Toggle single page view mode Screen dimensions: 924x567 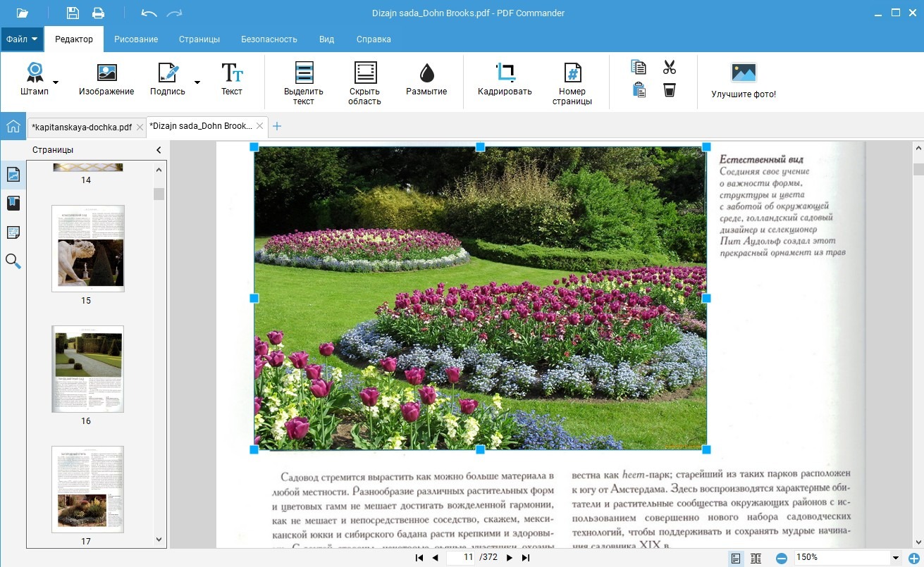coord(736,558)
